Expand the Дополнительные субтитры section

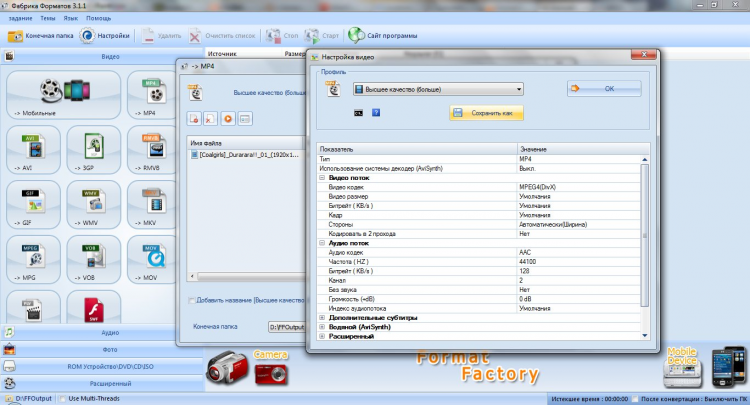(322, 317)
